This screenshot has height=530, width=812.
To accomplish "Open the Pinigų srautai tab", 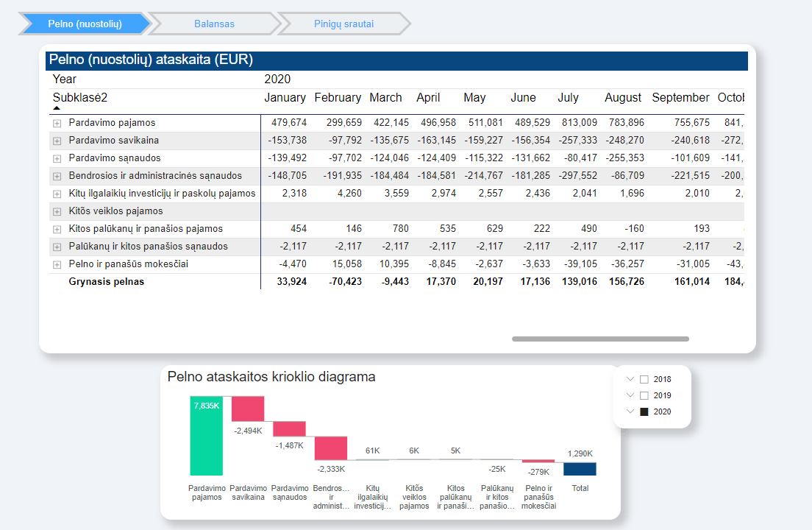I will 343,24.
